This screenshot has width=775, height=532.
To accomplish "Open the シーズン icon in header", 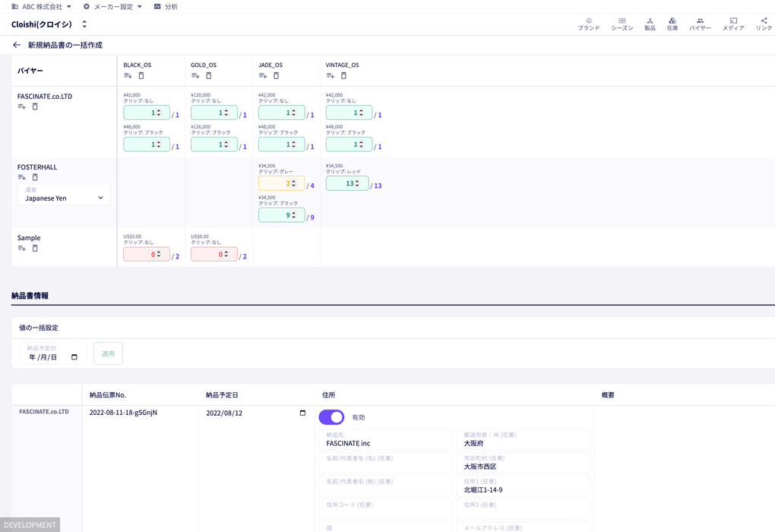I will (x=622, y=24).
